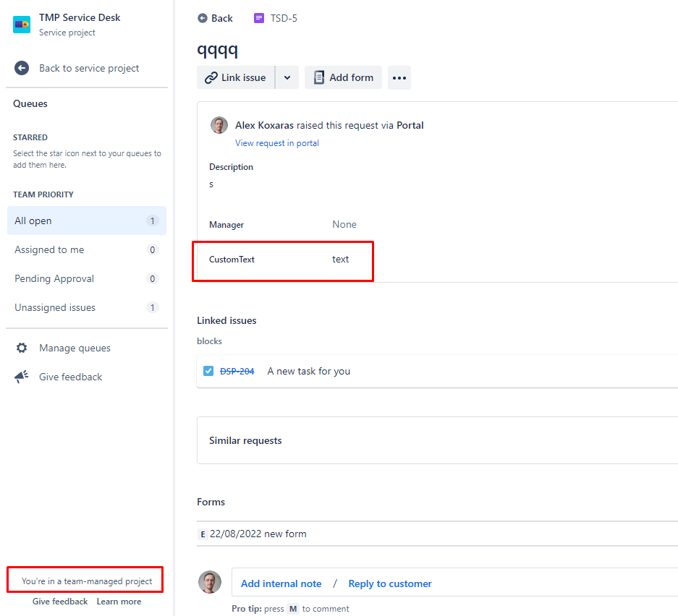
Task: Click the Manager field value None
Action: 344,224
